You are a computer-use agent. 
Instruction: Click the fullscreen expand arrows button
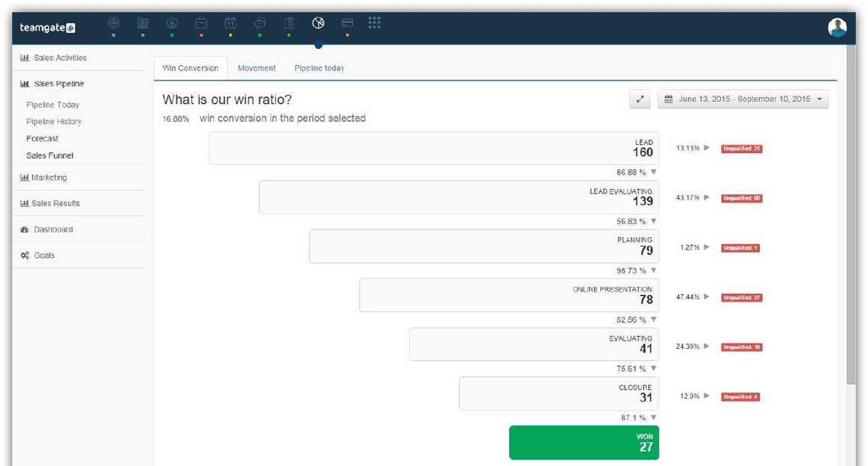[640, 99]
